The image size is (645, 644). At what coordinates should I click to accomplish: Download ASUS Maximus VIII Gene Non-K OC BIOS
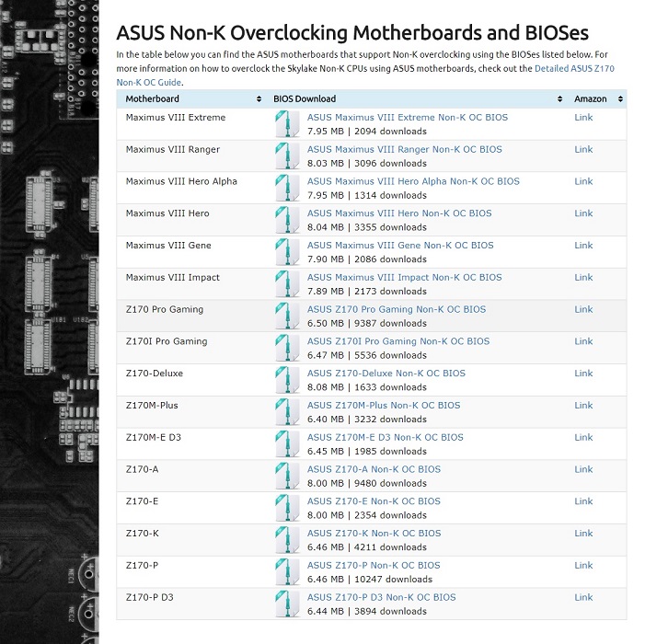point(400,246)
